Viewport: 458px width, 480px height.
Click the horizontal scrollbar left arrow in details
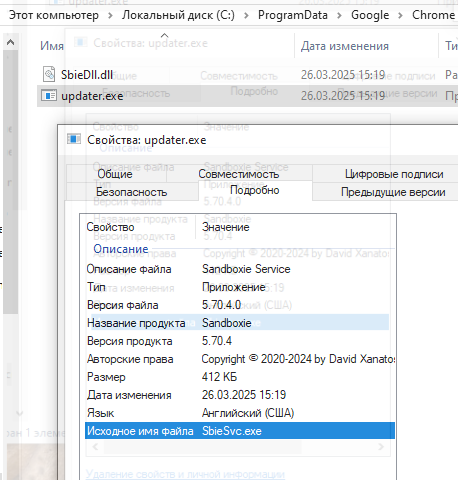tap(95, 447)
